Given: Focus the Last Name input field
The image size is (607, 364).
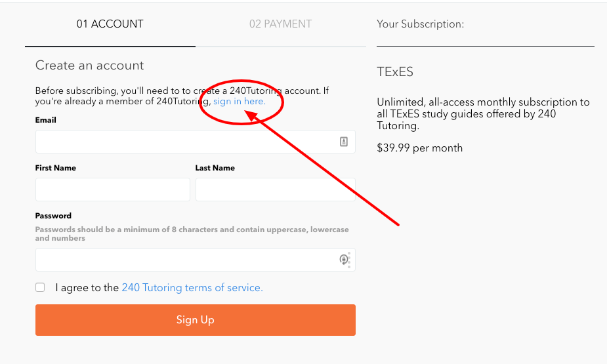Looking at the screenshot, I should [x=276, y=190].
